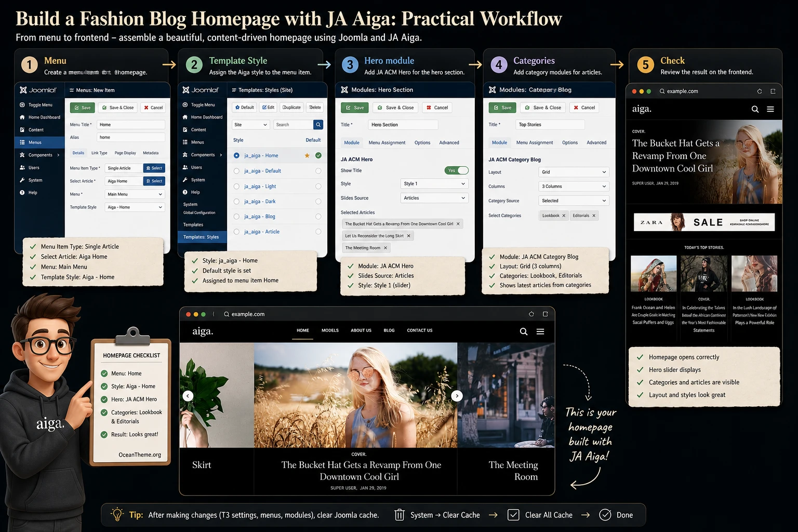This screenshot has width=798, height=532.
Task: Click the Menu Title field containing Home
Action: pos(131,125)
